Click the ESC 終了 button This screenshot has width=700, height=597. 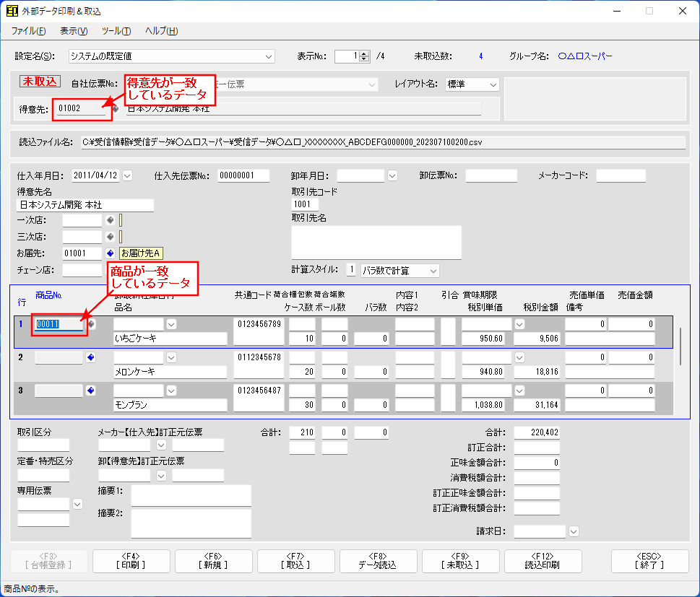[649, 561]
